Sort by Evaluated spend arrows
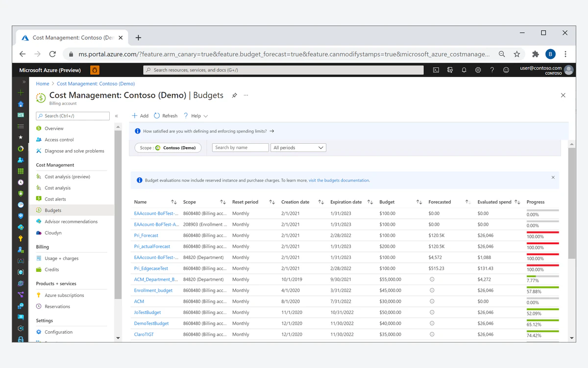 click(517, 202)
